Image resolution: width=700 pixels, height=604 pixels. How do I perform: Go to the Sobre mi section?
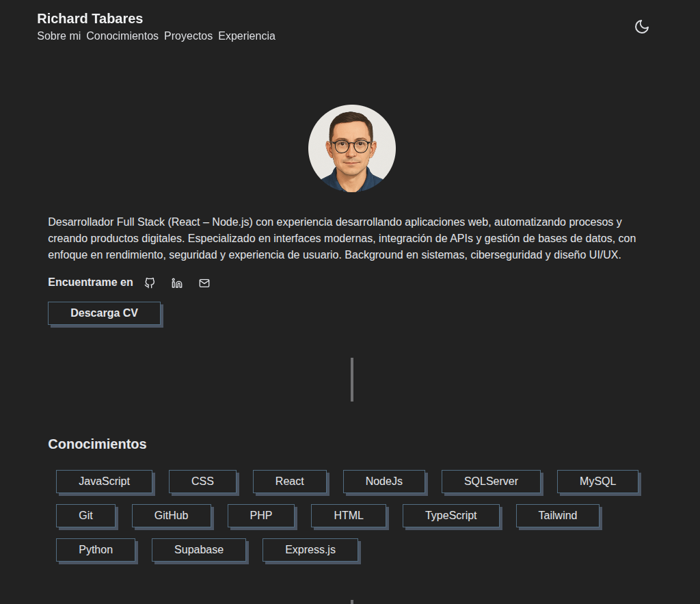59,36
